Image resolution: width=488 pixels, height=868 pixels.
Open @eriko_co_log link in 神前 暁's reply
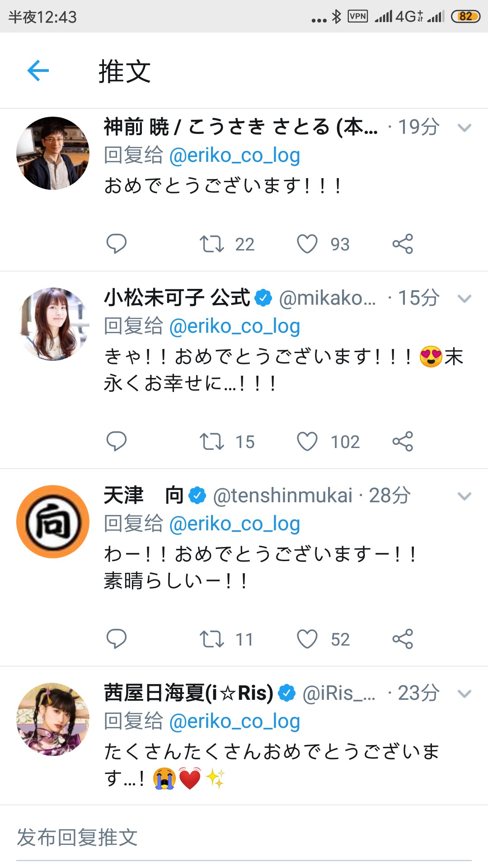coord(235,156)
